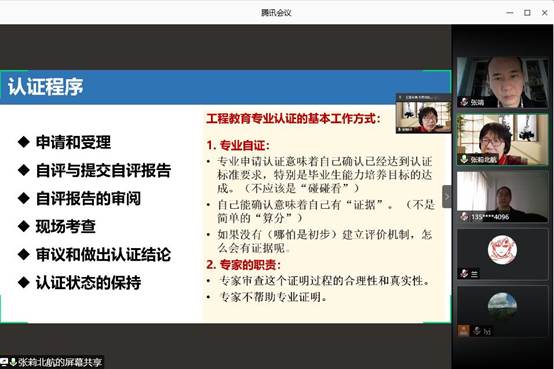Viewport: 554px width, 369px height.
Task: Click the 张莉北航的屏幕共享 label
Action: click(60, 362)
